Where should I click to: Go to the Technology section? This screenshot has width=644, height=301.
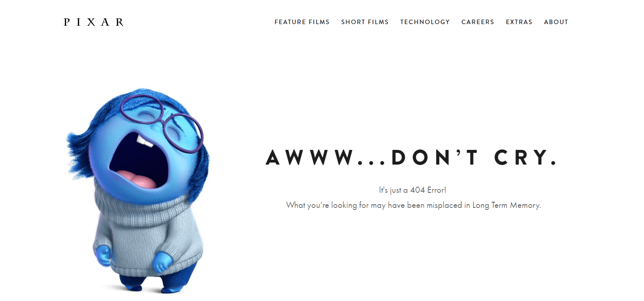425,22
